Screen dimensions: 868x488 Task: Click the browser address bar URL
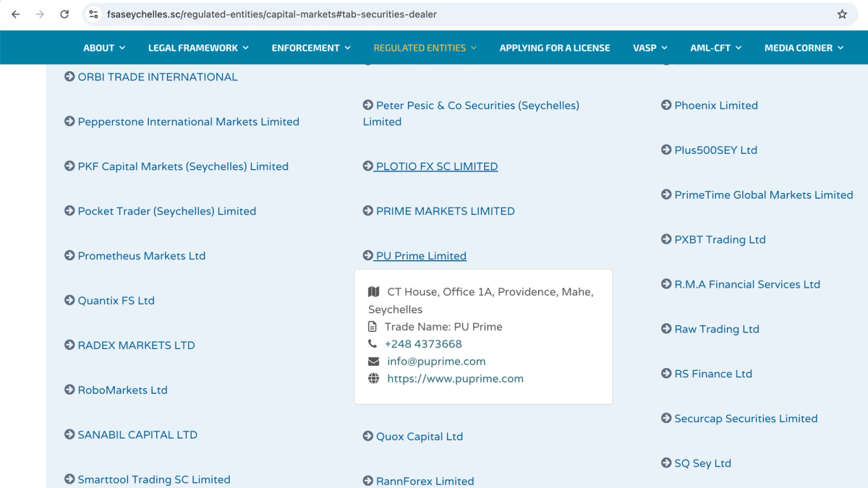(x=272, y=14)
